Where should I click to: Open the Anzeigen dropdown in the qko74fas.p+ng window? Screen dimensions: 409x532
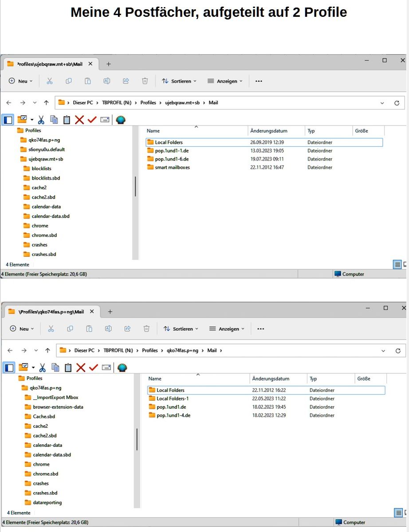click(x=227, y=329)
